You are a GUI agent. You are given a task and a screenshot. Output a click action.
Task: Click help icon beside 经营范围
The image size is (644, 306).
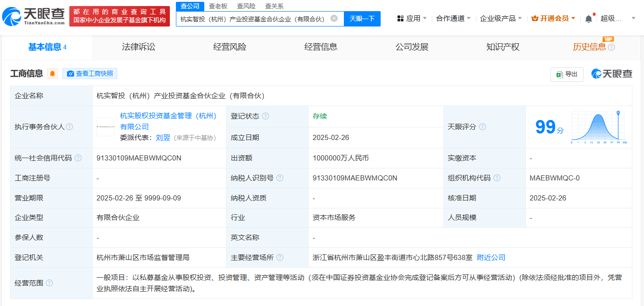click(x=49, y=283)
